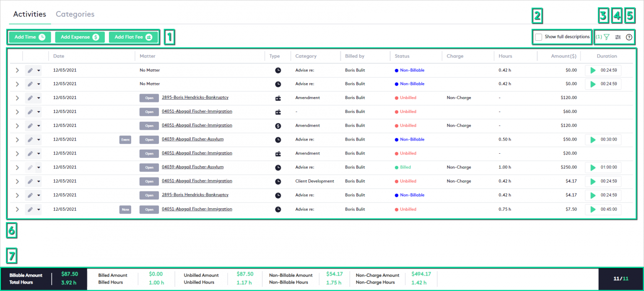Edit the Immigration $120.00 expense with pencil
The width and height of the screenshot is (644, 291).
30,126
